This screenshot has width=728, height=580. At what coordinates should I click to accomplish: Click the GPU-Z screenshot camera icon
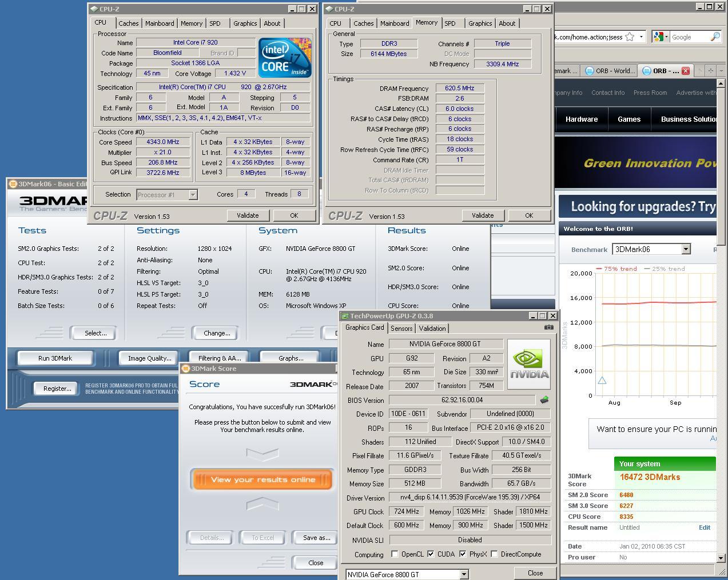[548, 327]
